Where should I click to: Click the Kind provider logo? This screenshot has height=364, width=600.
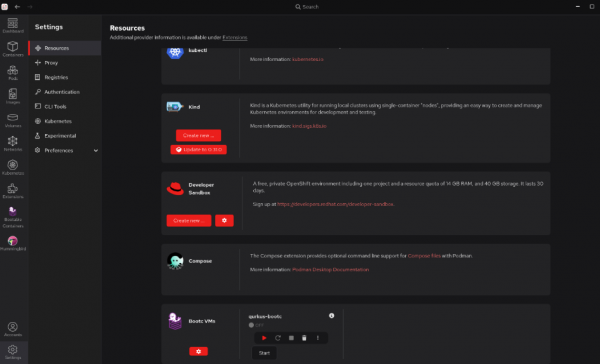[x=175, y=106]
